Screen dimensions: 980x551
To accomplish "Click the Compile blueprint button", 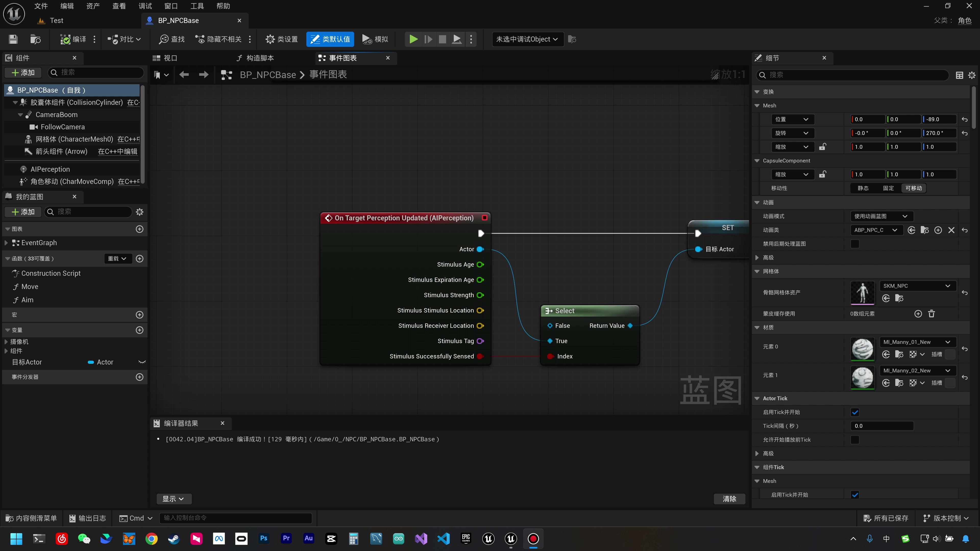I will (x=73, y=39).
